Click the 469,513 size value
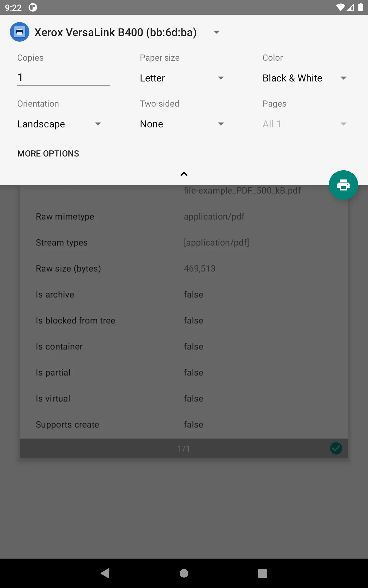368x588 pixels. tap(200, 269)
